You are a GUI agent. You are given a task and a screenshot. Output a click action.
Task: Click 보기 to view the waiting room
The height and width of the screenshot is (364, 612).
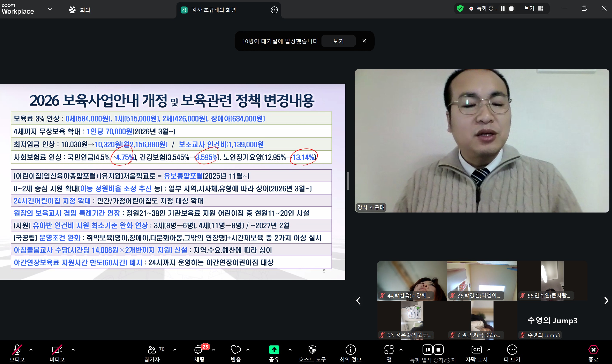point(338,41)
